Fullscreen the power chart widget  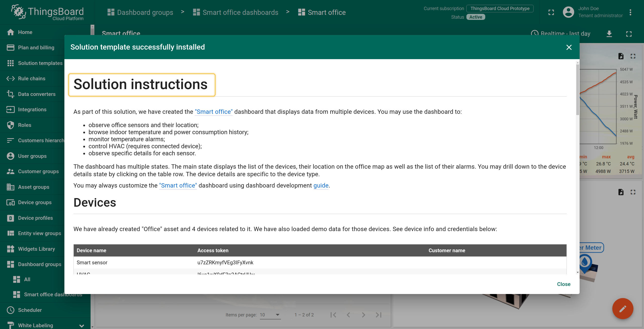(633, 56)
